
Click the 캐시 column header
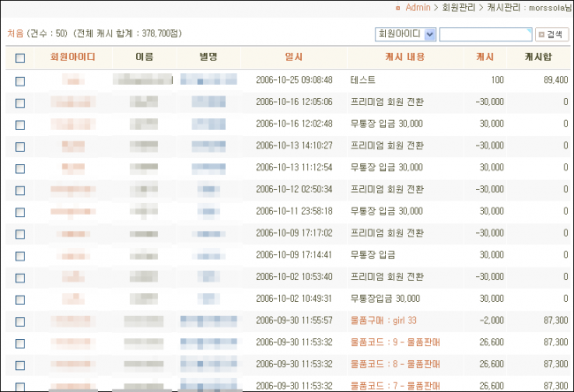[485, 57]
